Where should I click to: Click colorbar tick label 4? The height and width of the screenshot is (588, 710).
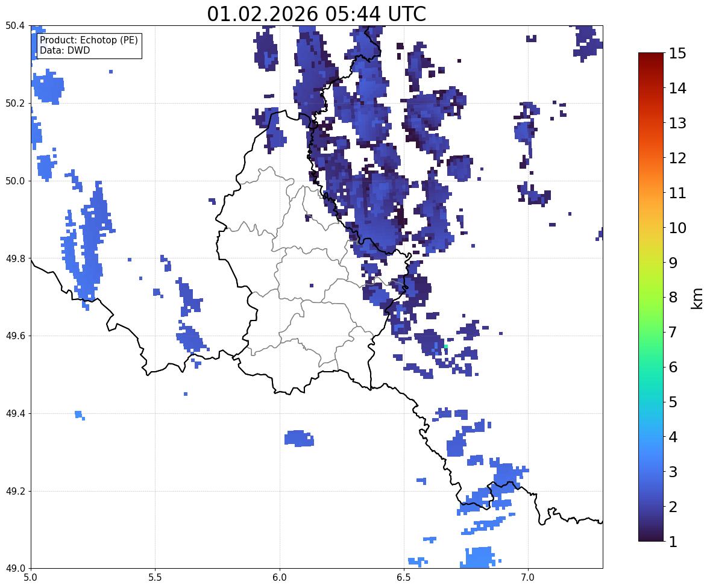click(x=673, y=437)
